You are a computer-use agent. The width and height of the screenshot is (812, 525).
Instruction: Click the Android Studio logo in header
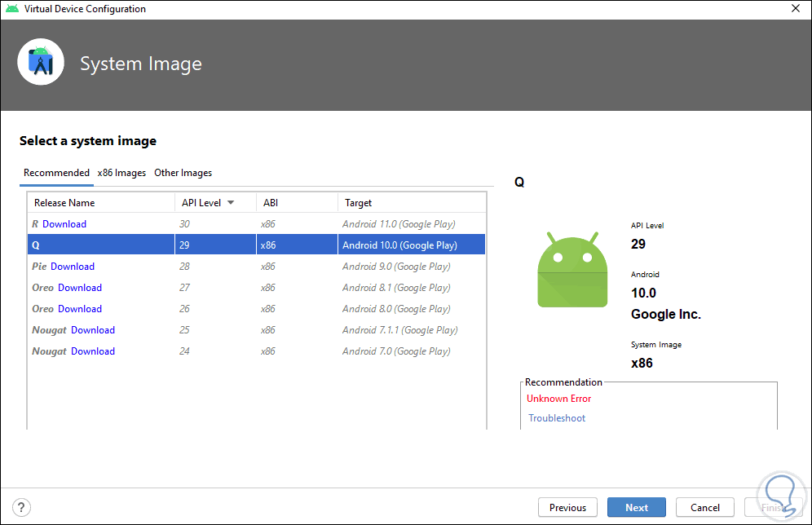41,62
